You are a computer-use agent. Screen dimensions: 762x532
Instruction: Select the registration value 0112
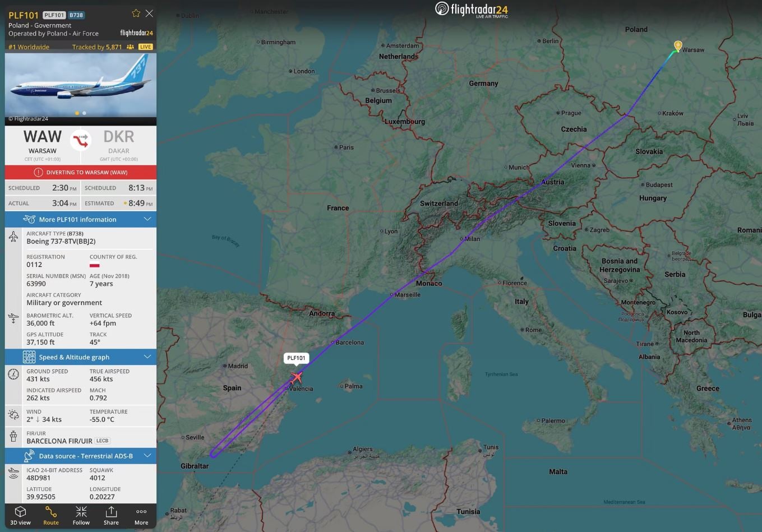point(34,265)
